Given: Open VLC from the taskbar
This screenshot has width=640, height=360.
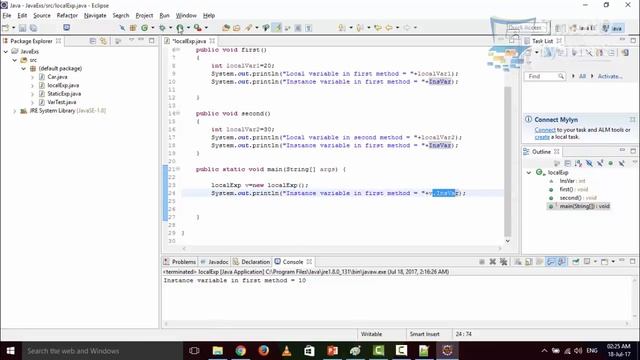Looking at the screenshot, I should (x=286, y=351).
